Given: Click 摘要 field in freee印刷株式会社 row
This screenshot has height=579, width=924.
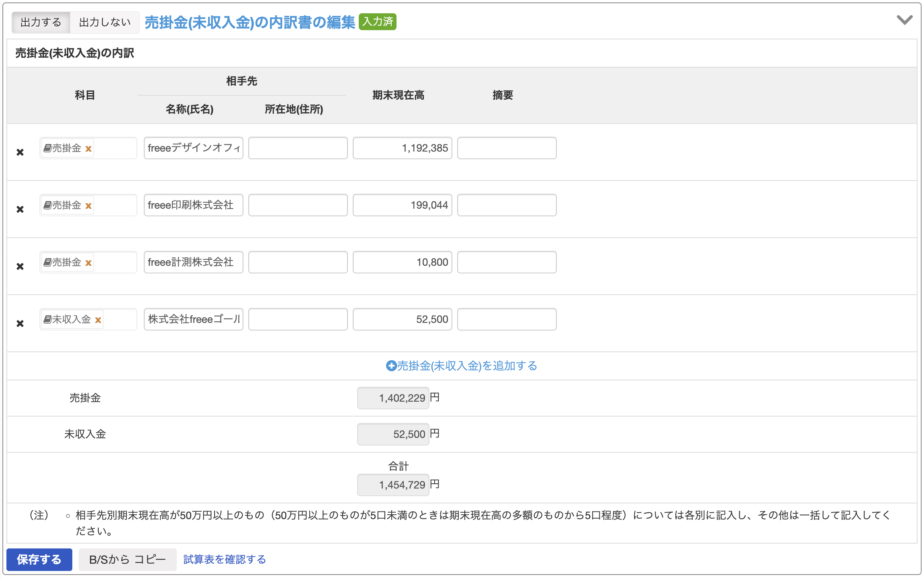Looking at the screenshot, I should [507, 205].
